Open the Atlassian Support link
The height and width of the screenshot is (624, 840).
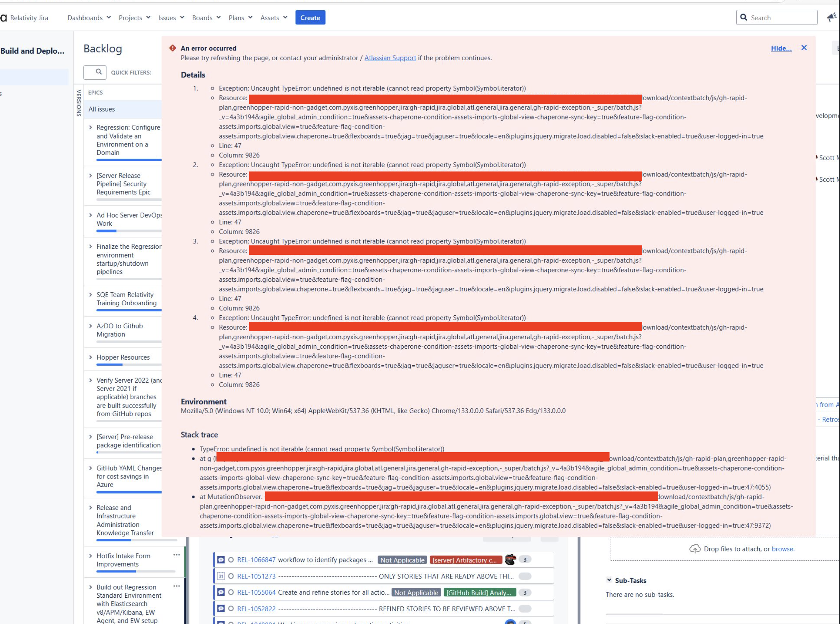click(390, 58)
